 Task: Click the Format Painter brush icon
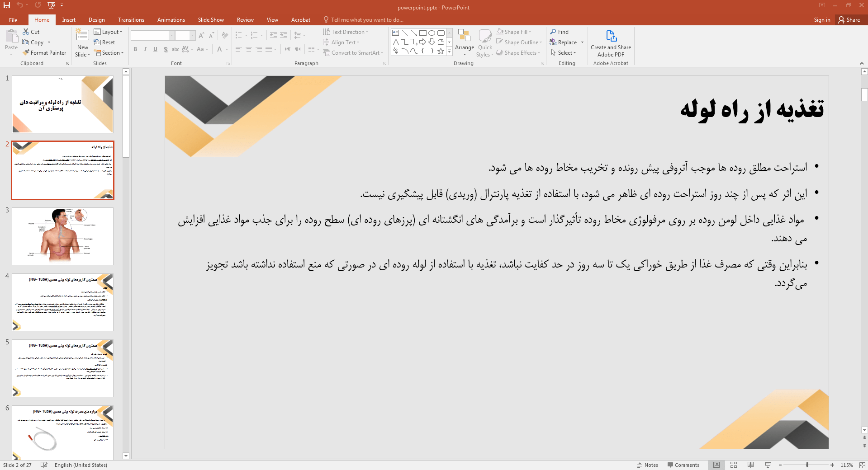coord(26,53)
